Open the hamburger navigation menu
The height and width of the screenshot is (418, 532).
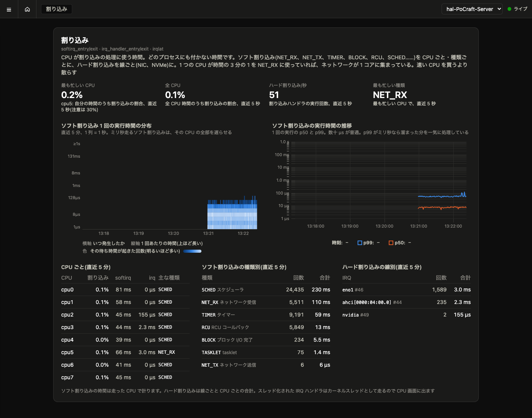pos(9,9)
